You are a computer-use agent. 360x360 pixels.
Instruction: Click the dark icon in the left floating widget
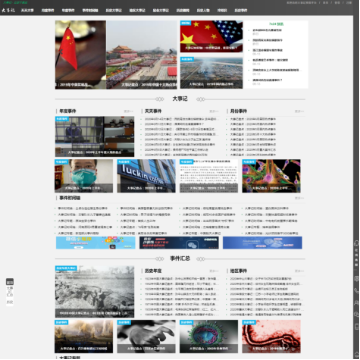[x=10, y=282]
